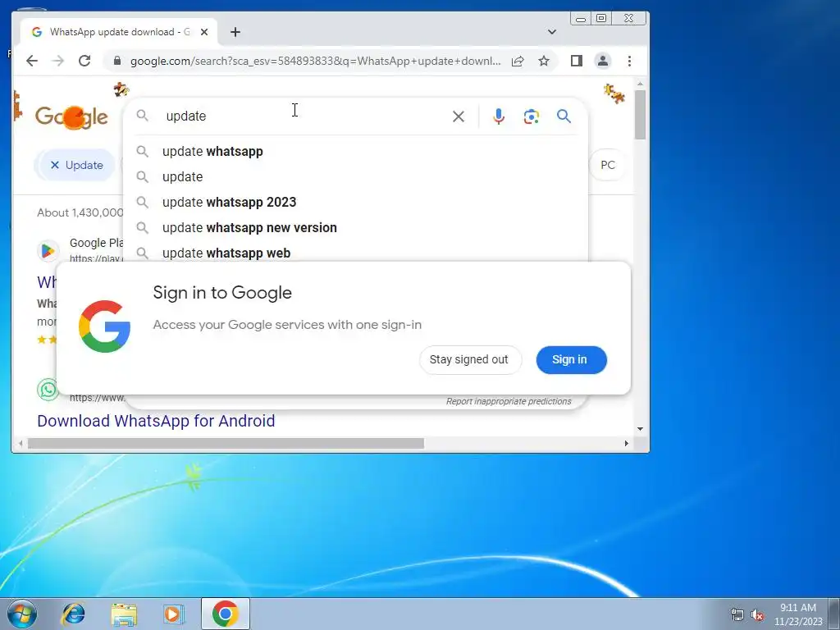Click the muted volume tray icon

click(x=757, y=615)
